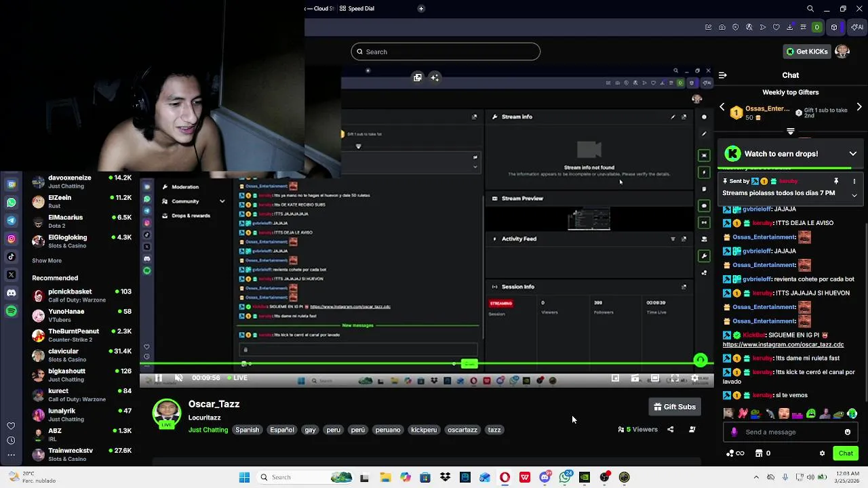The image size is (868, 488).
Task: Open picnickbasket recommended channel
Action: (81, 296)
